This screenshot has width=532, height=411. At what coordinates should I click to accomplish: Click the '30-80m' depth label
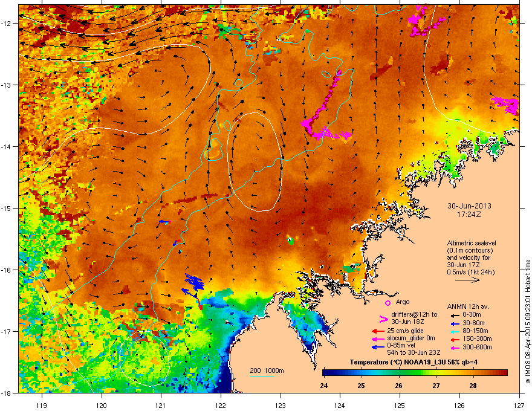[x=473, y=323]
